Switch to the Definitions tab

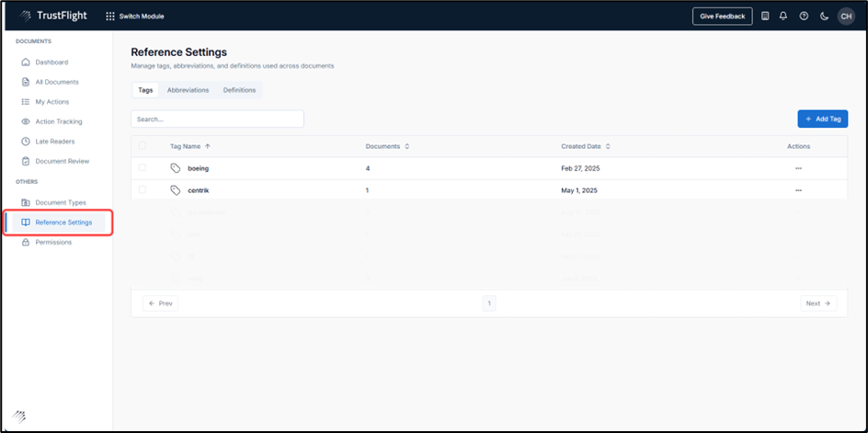point(239,90)
